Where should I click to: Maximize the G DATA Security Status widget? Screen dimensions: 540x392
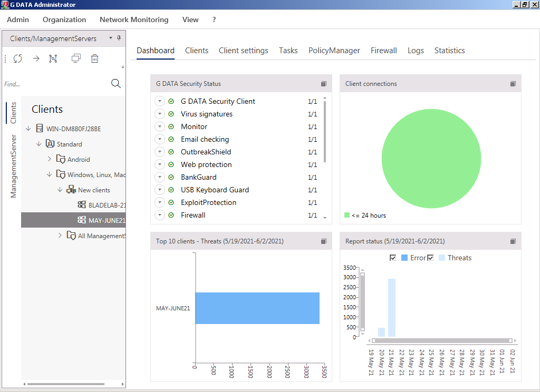click(x=324, y=84)
